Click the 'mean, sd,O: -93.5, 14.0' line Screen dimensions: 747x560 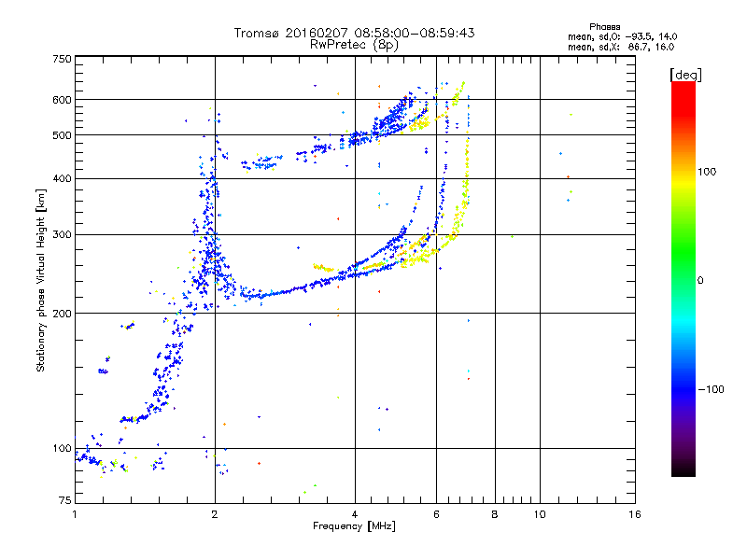tap(622, 36)
